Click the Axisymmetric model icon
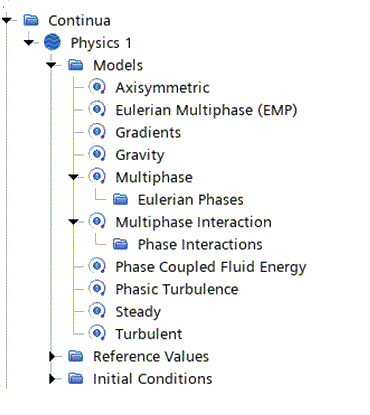The height and width of the screenshot is (415, 370). coord(97,87)
